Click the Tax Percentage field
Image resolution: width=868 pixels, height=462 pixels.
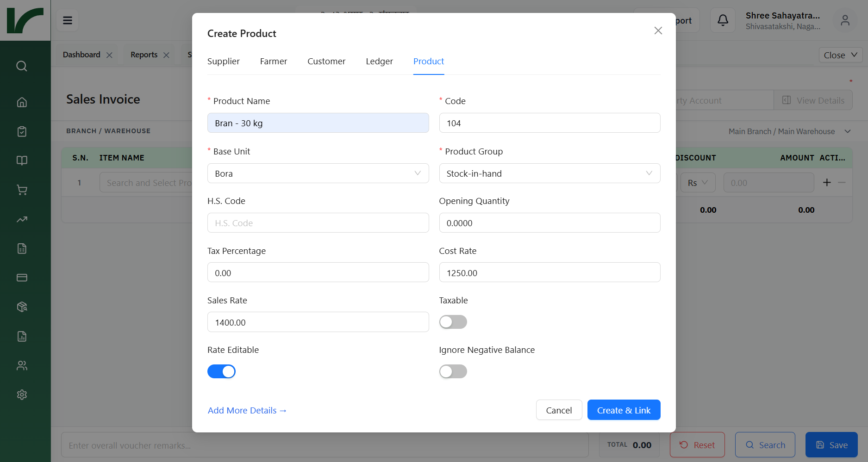318,272
